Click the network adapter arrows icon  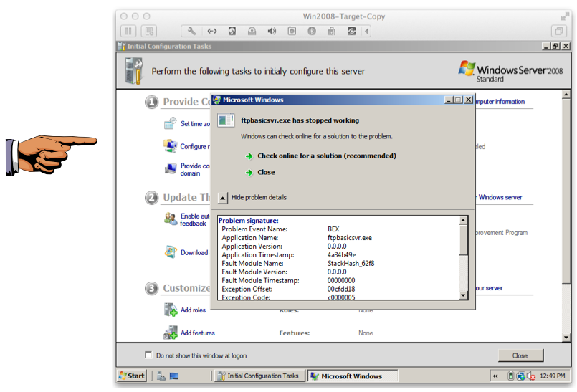pyautogui.click(x=212, y=31)
